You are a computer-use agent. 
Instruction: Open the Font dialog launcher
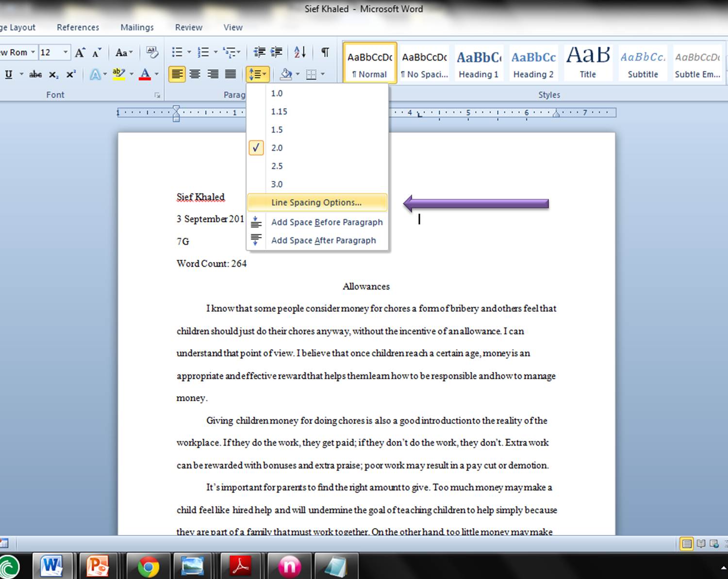click(157, 95)
